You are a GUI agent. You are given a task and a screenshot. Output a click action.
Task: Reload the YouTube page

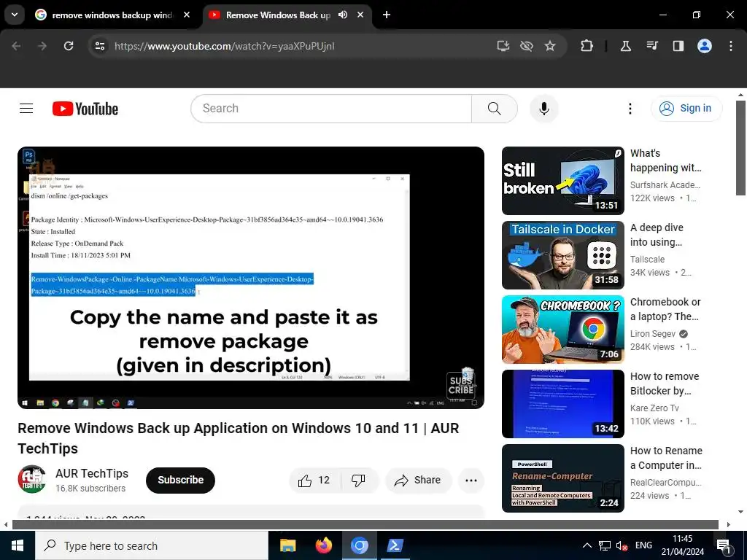tap(69, 46)
